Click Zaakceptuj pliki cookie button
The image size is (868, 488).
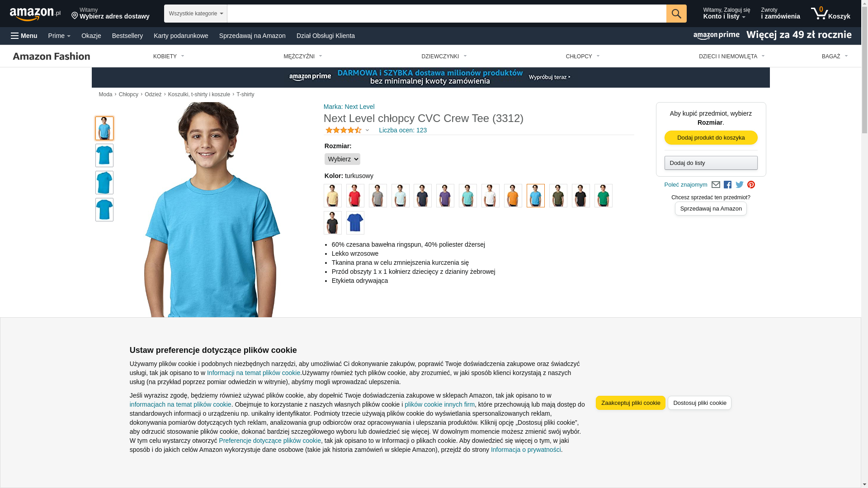[631, 403]
